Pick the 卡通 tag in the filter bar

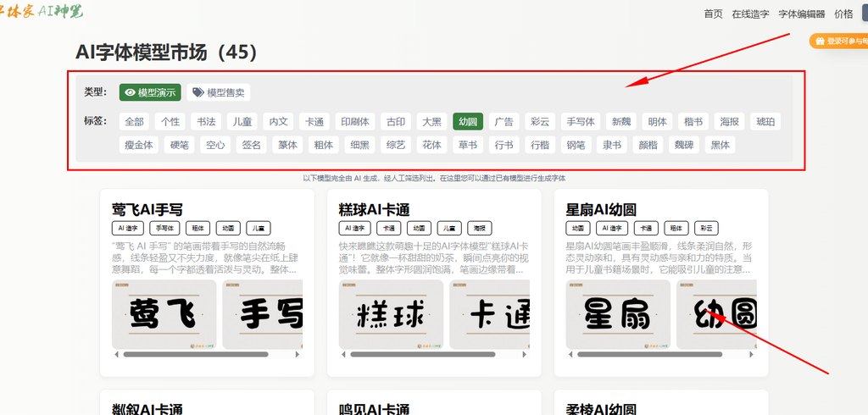[x=314, y=122]
